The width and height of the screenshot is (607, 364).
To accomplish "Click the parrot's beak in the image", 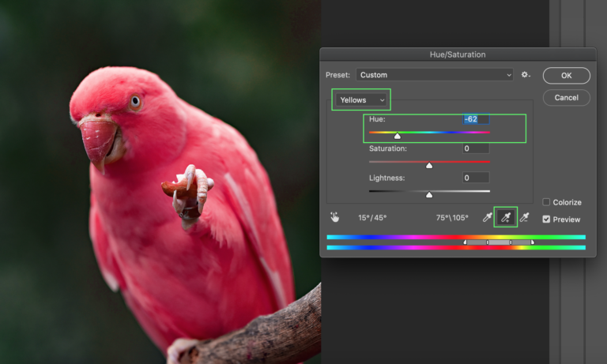I will click(98, 143).
